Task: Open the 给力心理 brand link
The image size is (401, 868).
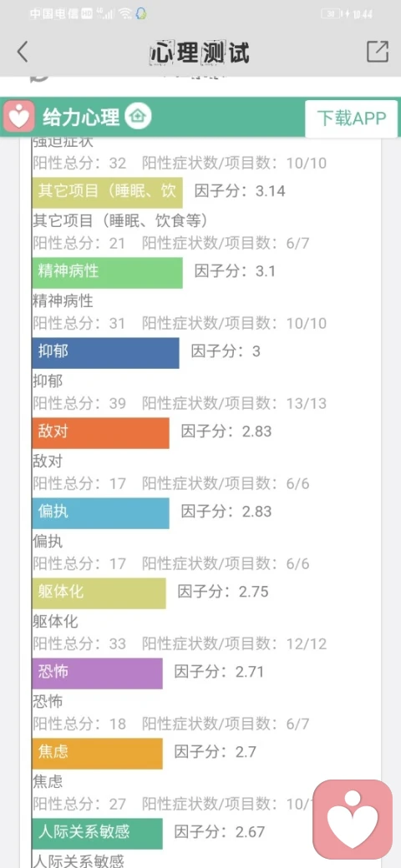Action: 81,118
